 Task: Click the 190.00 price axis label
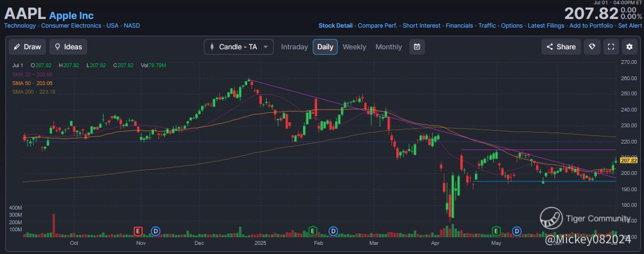point(629,189)
